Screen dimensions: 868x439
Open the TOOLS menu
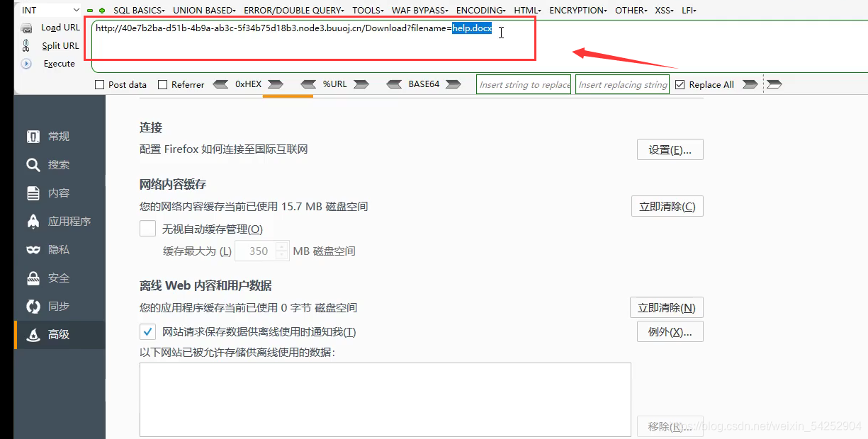368,11
